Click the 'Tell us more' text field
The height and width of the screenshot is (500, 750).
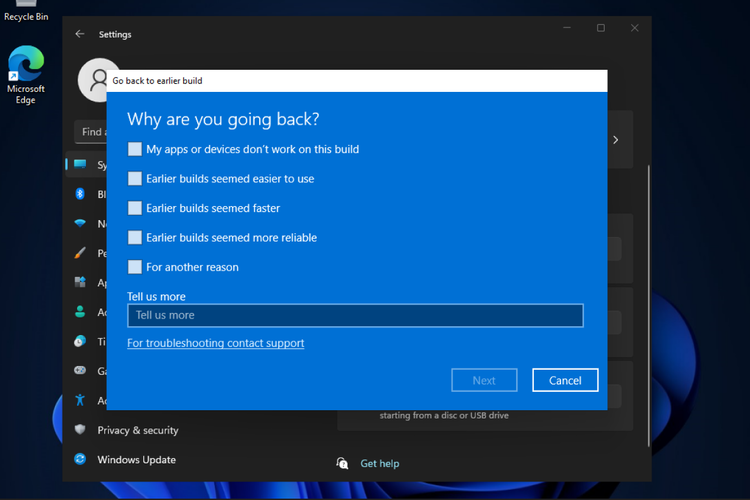(355, 315)
